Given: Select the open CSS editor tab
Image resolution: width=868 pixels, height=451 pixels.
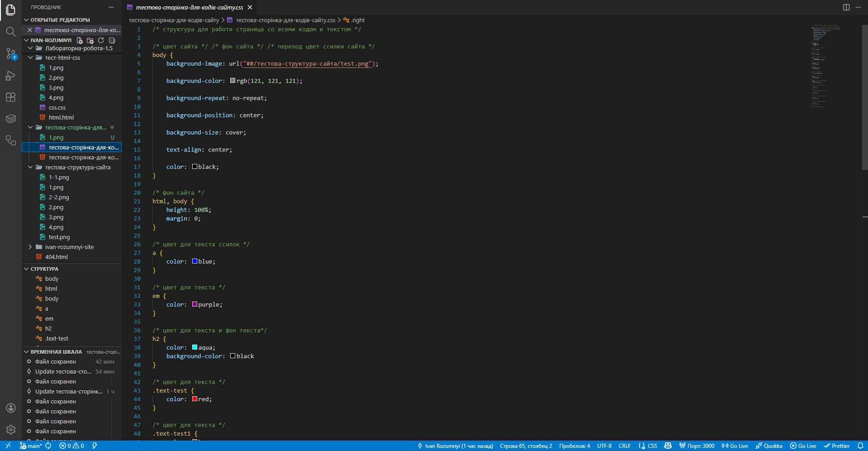Looking at the screenshot, I should tap(189, 7).
